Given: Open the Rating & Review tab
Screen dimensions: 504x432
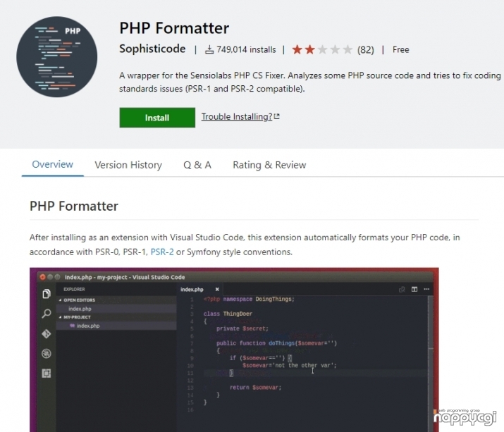Looking at the screenshot, I should tap(269, 165).
